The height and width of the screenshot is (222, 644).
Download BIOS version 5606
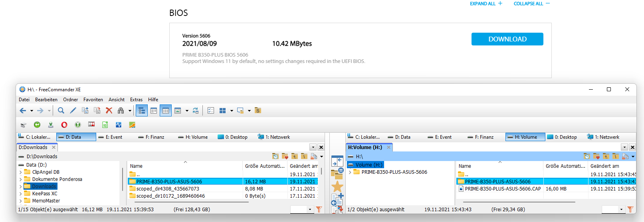pos(507,39)
